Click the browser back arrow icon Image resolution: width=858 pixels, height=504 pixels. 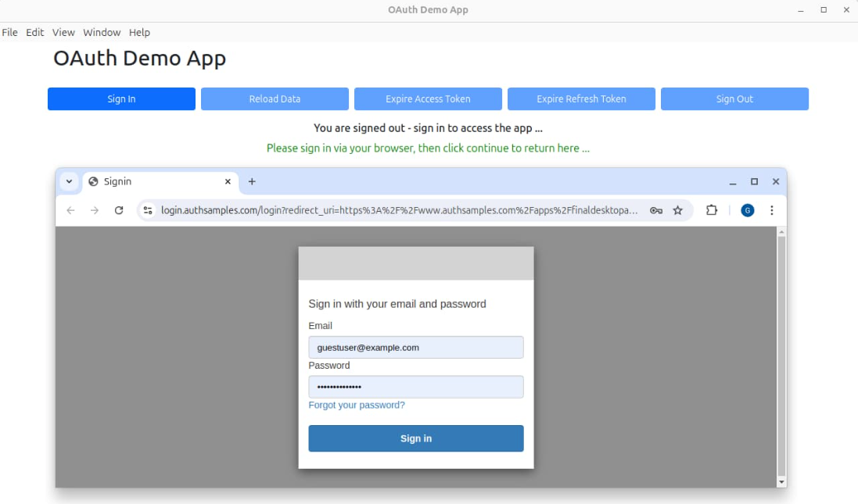[x=70, y=210]
